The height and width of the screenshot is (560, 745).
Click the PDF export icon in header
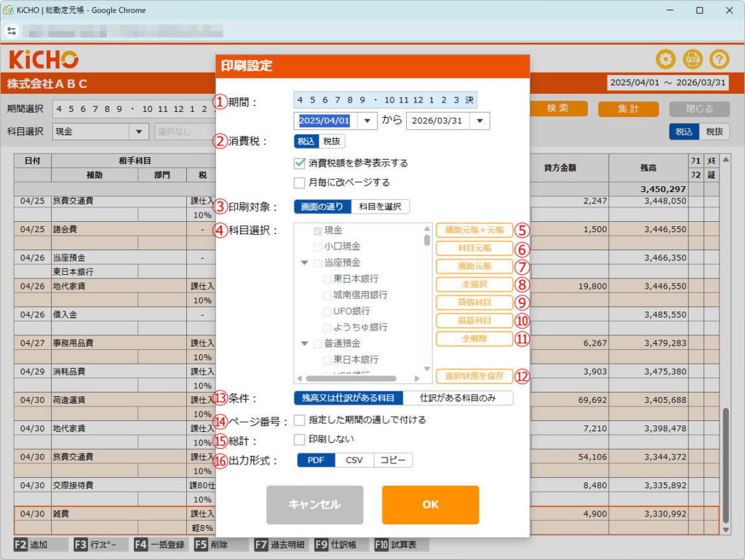[x=693, y=60]
